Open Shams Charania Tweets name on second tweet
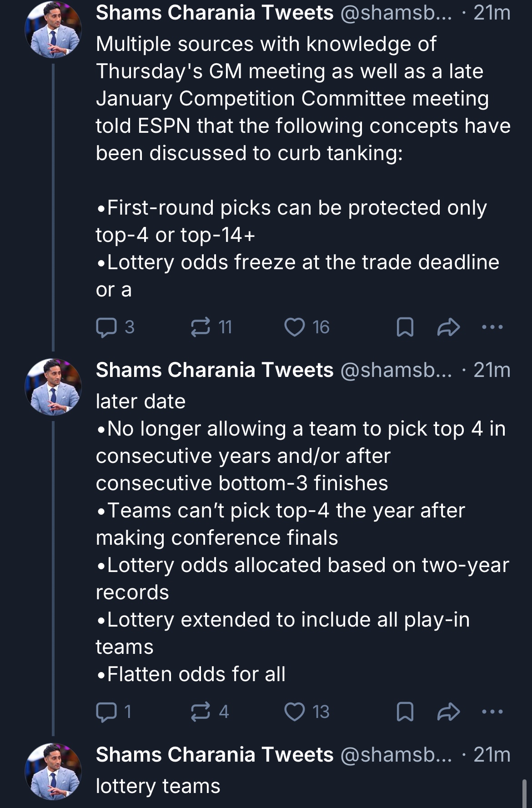 point(215,370)
